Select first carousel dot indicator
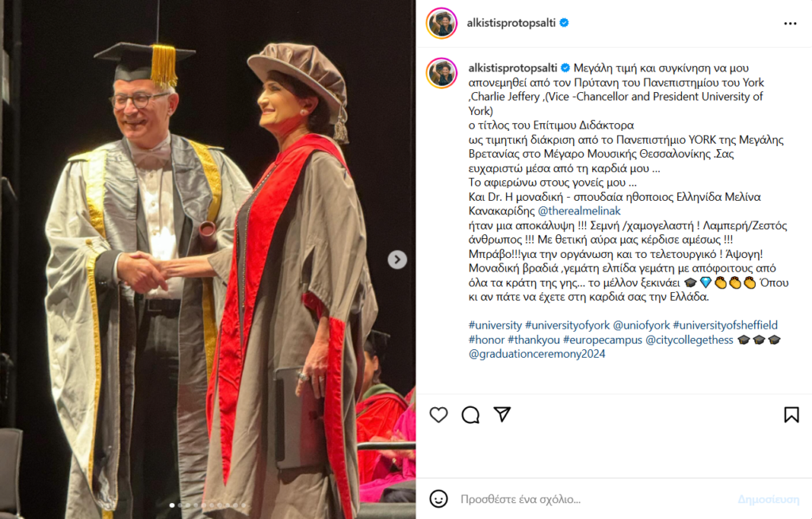 coord(172,505)
